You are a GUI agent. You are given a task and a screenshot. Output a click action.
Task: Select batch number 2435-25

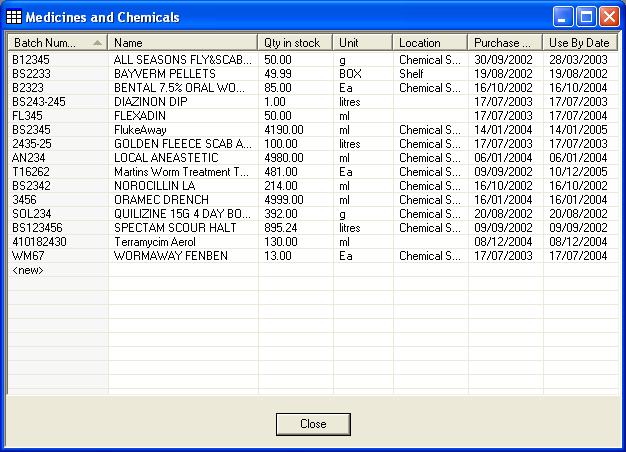58,144
